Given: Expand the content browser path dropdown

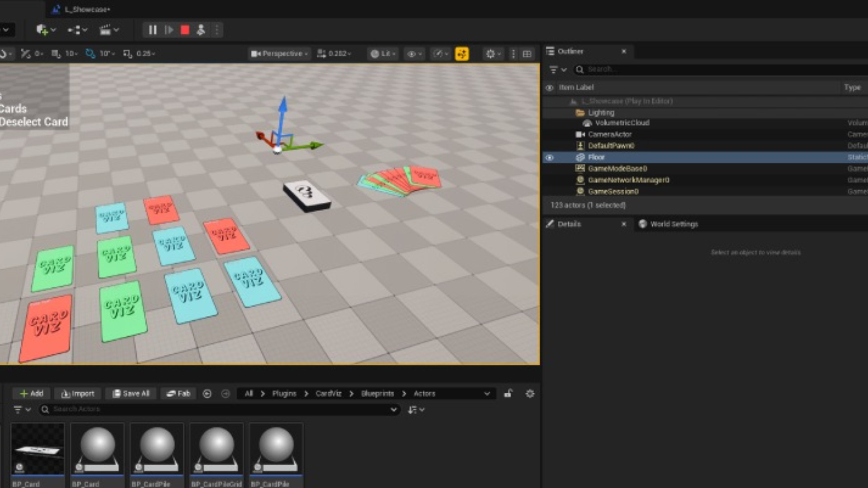Looking at the screenshot, I should 486,394.
